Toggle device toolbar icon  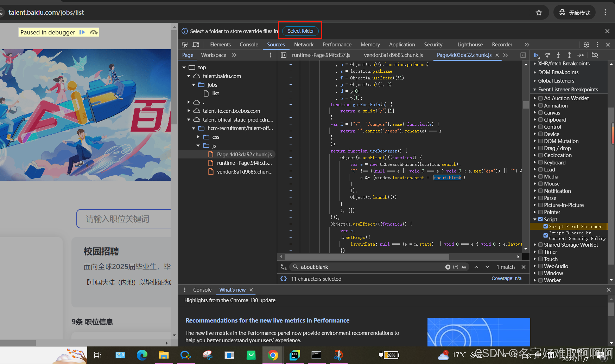point(196,45)
